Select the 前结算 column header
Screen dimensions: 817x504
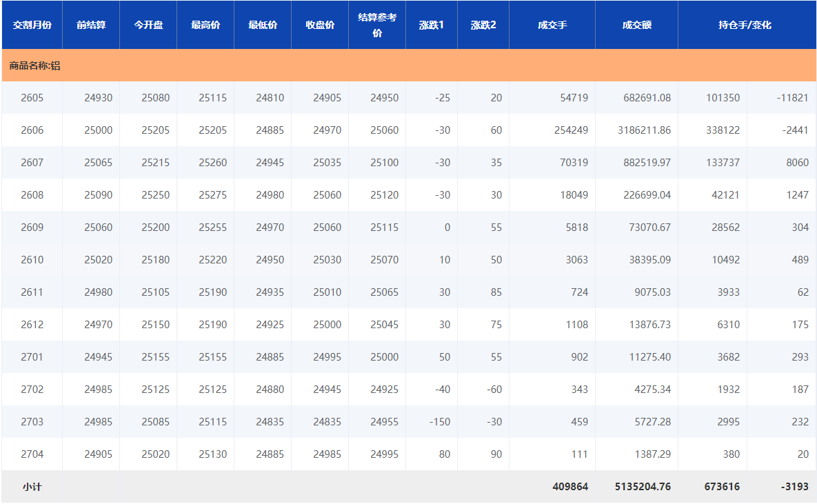pyautogui.click(x=91, y=25)
